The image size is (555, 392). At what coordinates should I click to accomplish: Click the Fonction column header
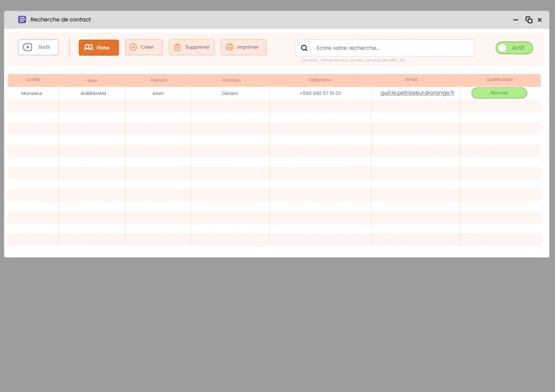click(231, 80)
